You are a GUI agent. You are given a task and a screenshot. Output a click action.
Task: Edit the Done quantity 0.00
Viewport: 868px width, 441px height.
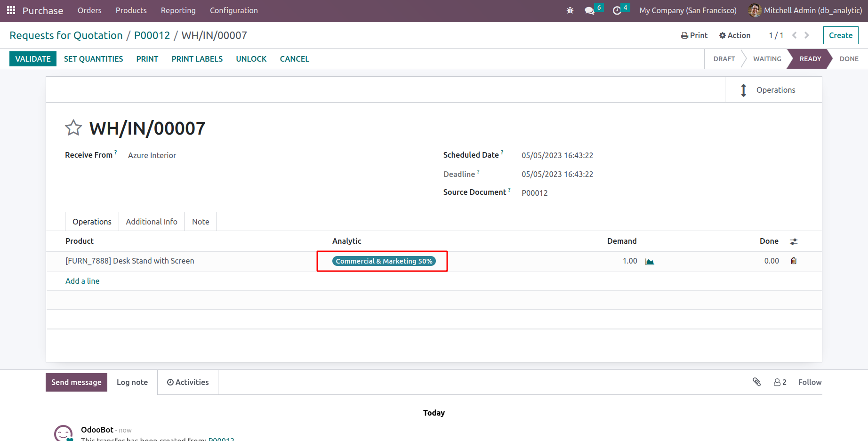(772, 261)
